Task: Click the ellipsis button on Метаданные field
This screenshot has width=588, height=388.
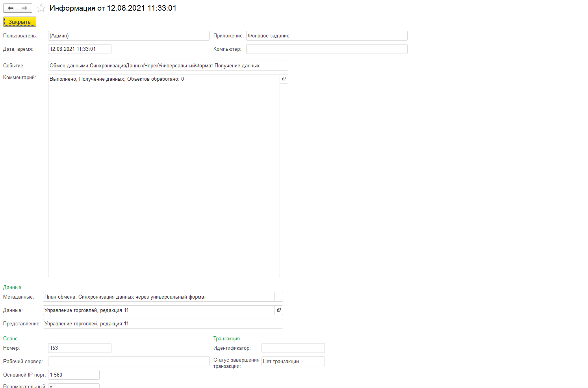Action: [x=279, y=297]
